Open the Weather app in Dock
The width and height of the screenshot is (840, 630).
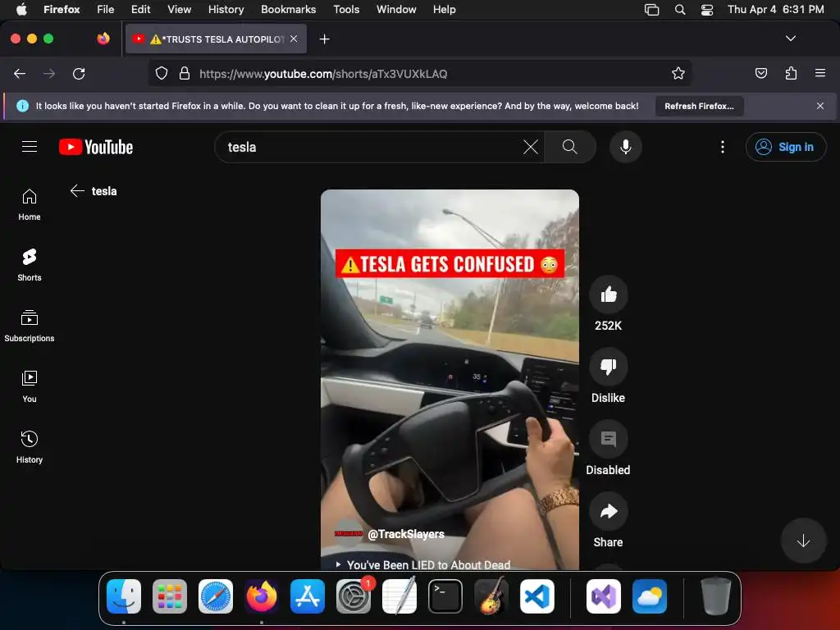click(x=650, y=596)
